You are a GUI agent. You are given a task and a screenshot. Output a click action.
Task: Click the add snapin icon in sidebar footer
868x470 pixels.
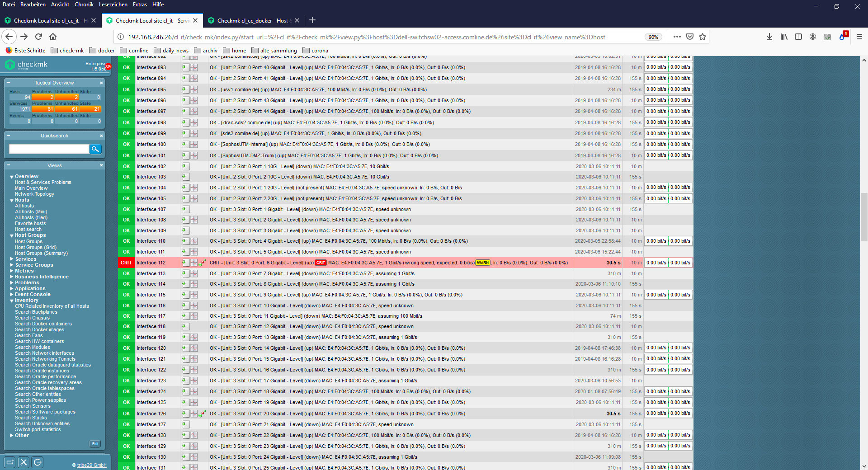[10, 462]
